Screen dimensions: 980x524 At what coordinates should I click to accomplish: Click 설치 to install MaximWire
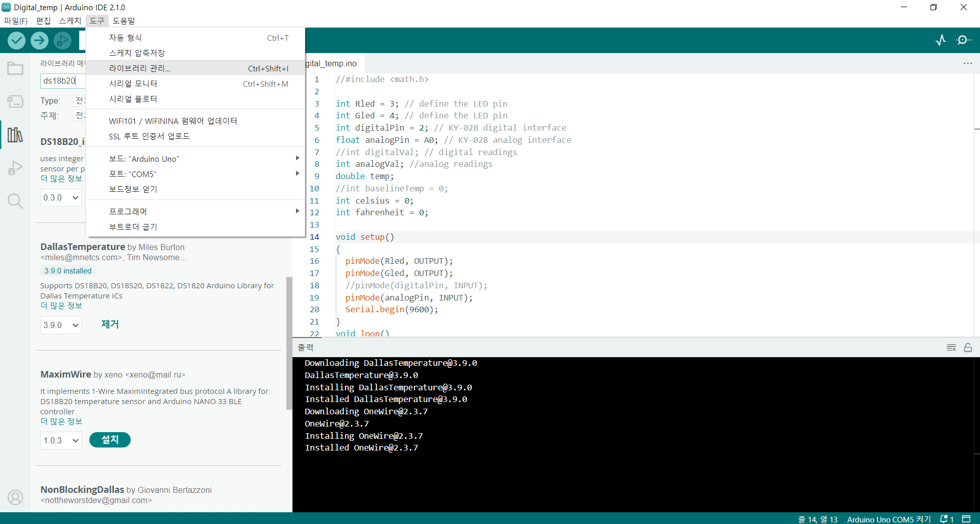pyautogui.click(x=110, y=440)
